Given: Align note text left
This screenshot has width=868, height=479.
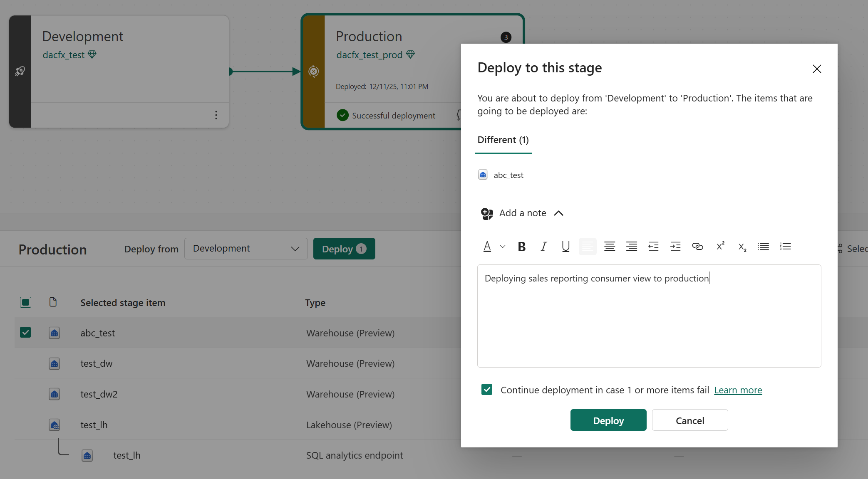Looking at the screenshot, I should 588,247.
